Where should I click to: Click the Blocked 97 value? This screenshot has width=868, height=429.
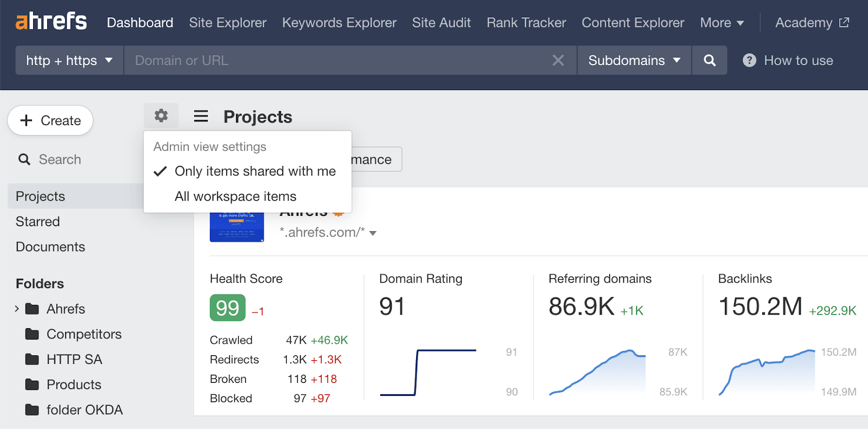pyautogui.click(x=300, y=399)
